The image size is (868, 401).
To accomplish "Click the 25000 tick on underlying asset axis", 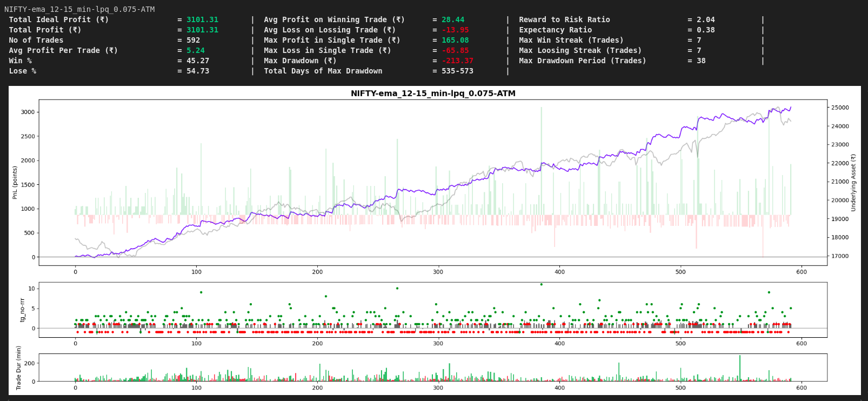I will (x=840, y=108).
